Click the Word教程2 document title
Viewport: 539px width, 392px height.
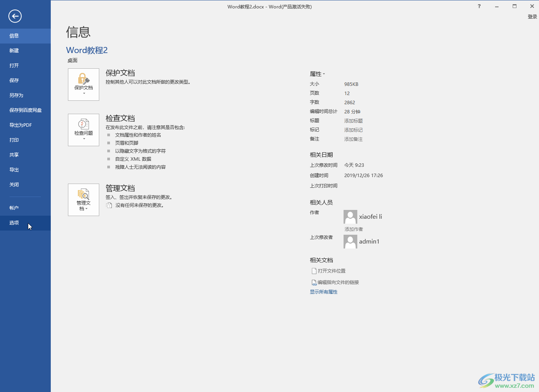[87, 50]
